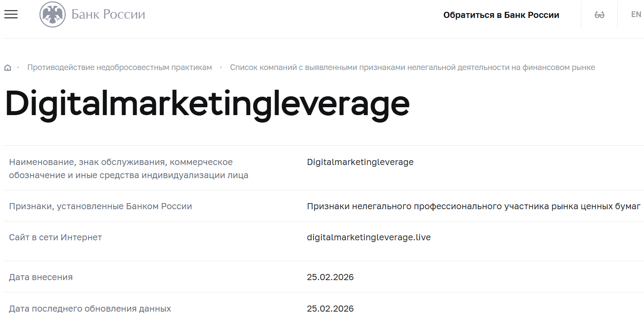Click the 'Дата внесения' row label
The width and height of the screenshot is (644, 323).
[41, 277]
